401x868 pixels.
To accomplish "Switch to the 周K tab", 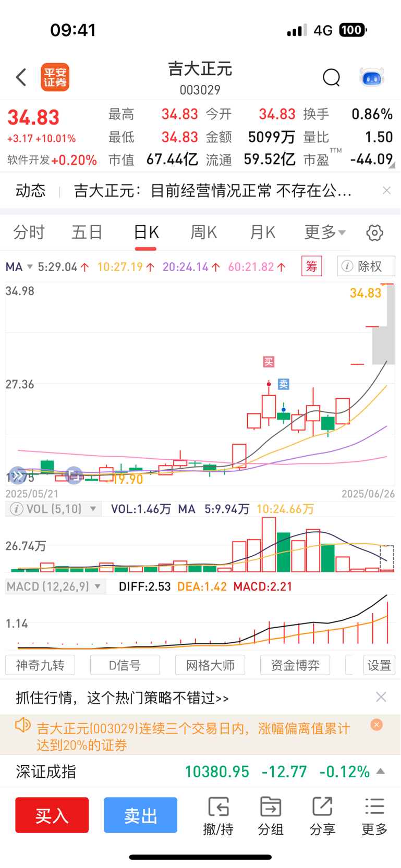I will [x=204, y=233].
